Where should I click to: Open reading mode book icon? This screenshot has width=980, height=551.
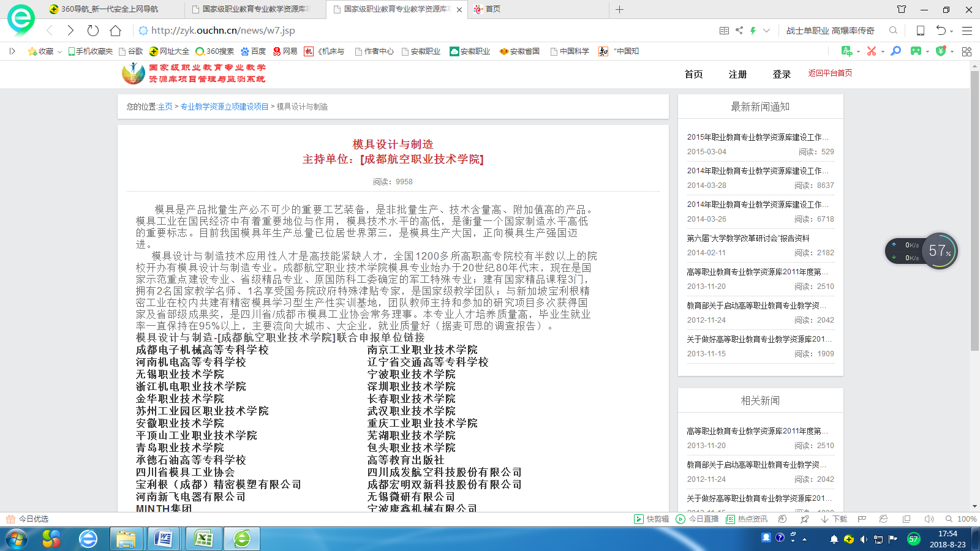pyautogui.click(x=724, y=31)
